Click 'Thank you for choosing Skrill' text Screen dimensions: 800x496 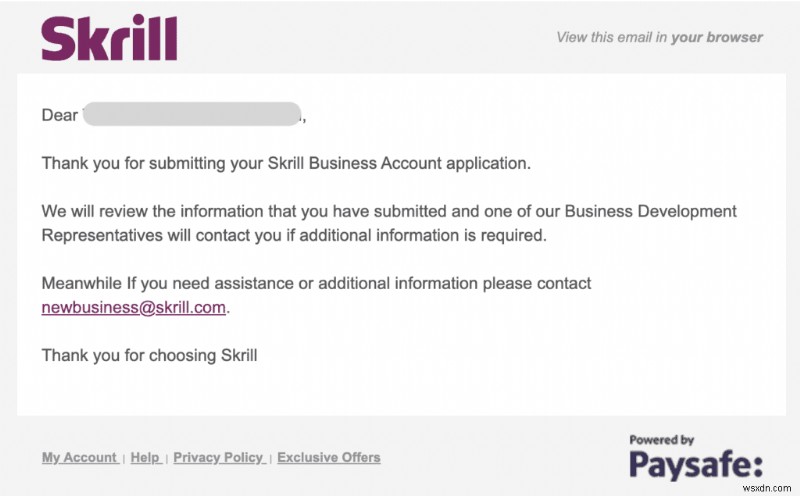pyautogui.click(x=149, y=355)
